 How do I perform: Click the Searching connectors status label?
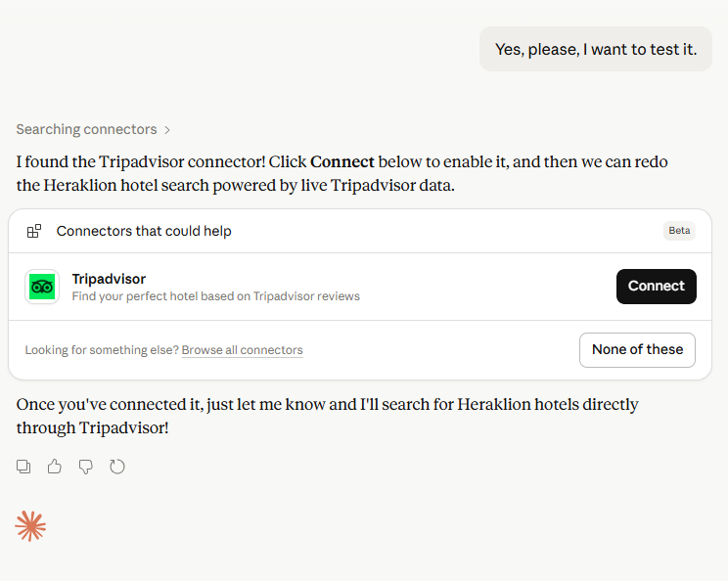86,129
